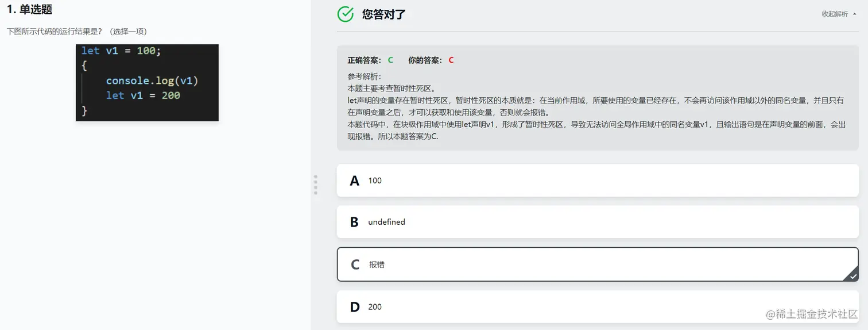868x330 pixels.
Task: Click the 正确答案 label
Action: (x=365, y=60)
